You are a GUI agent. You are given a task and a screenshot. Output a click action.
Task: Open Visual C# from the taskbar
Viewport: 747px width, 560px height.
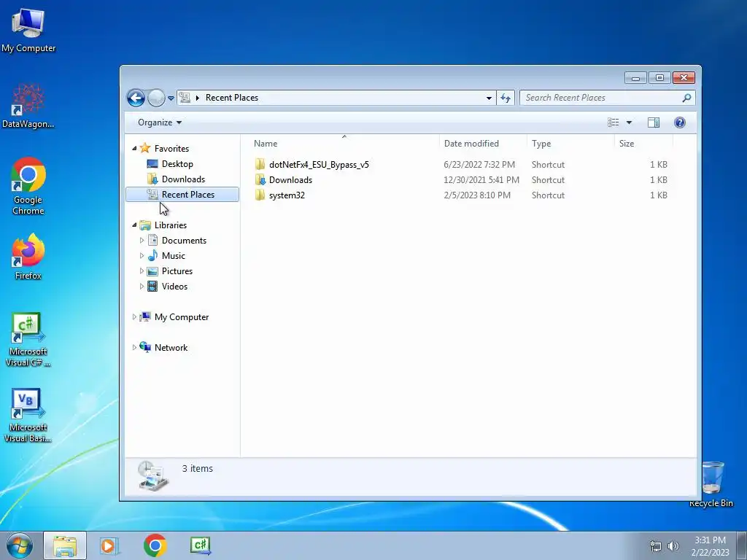point(201,545)
